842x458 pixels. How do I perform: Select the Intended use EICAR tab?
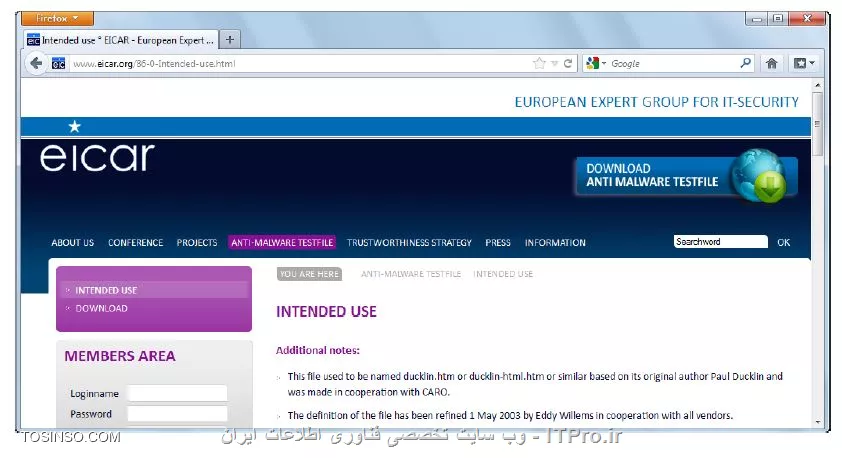[x=121, y=40]
